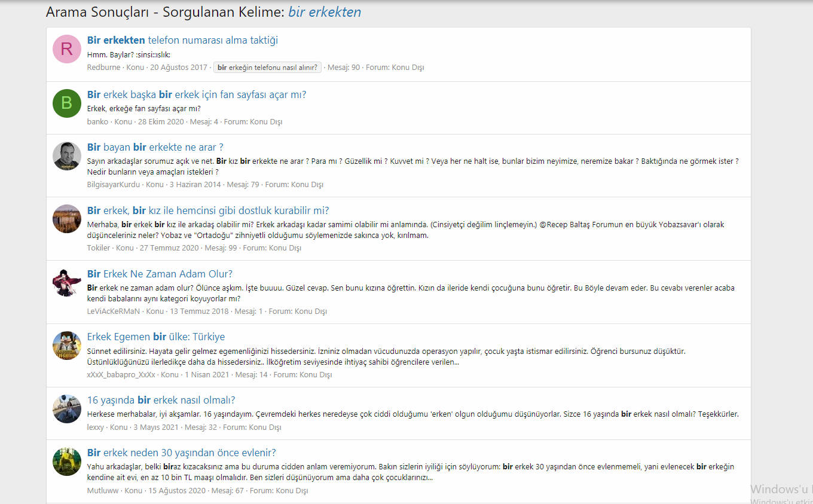Open "Bir Erkek Ne Zaman Adam Olur?" thread
Viewport: 813px width, 504px height.
pyautogui.click(x=160, y=274)
